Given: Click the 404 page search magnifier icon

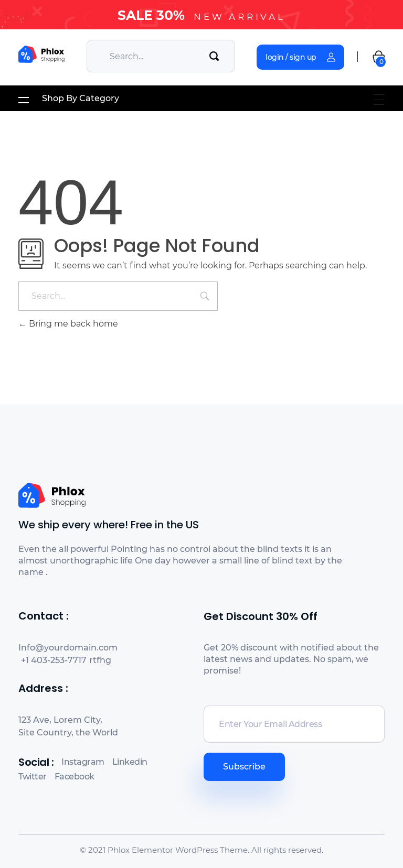Looking at the screenshot, I should click(205, 296).
